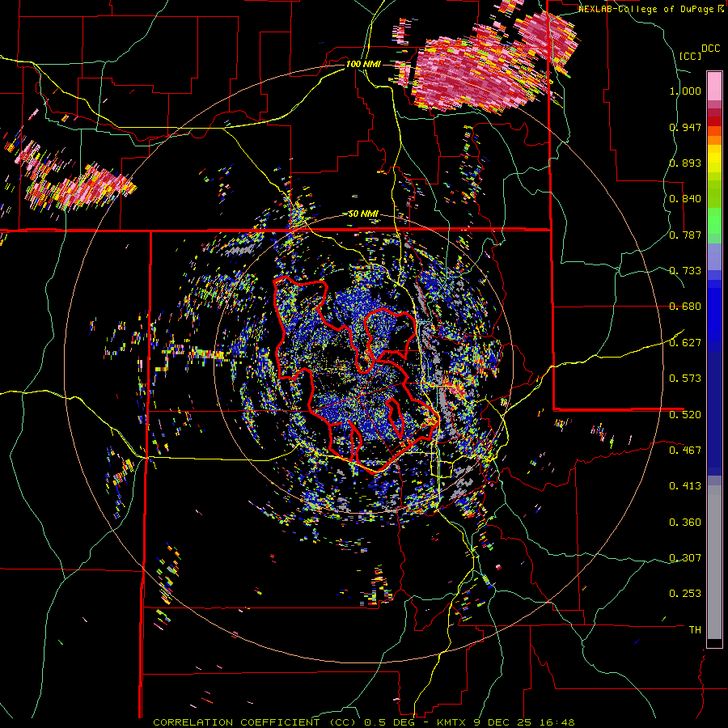
Task: Click the Correlation Coefficient product title at the bottom
Action: [x=363, y=722]
